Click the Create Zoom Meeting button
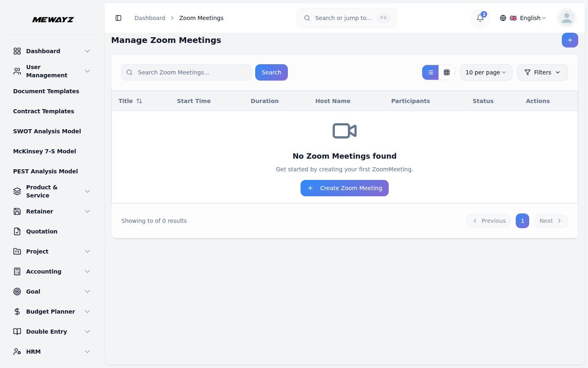Viewport: 588px width, 368px height. click(x=344, y=188)
